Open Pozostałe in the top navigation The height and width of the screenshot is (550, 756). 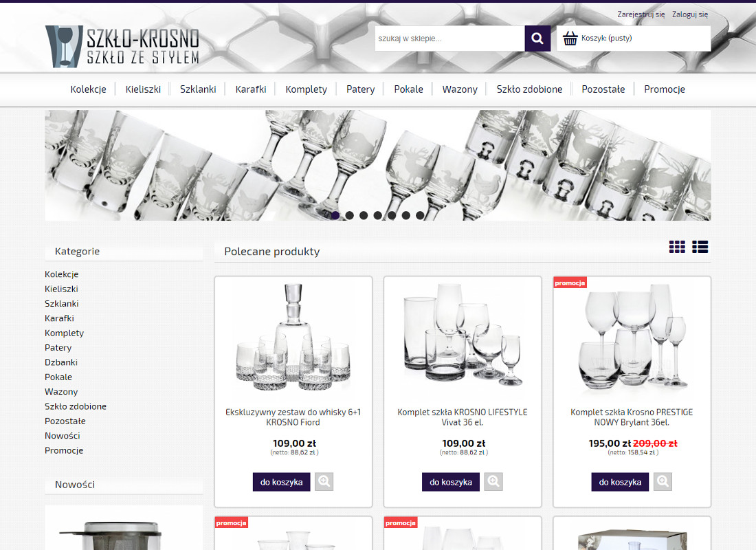[603, 89]
